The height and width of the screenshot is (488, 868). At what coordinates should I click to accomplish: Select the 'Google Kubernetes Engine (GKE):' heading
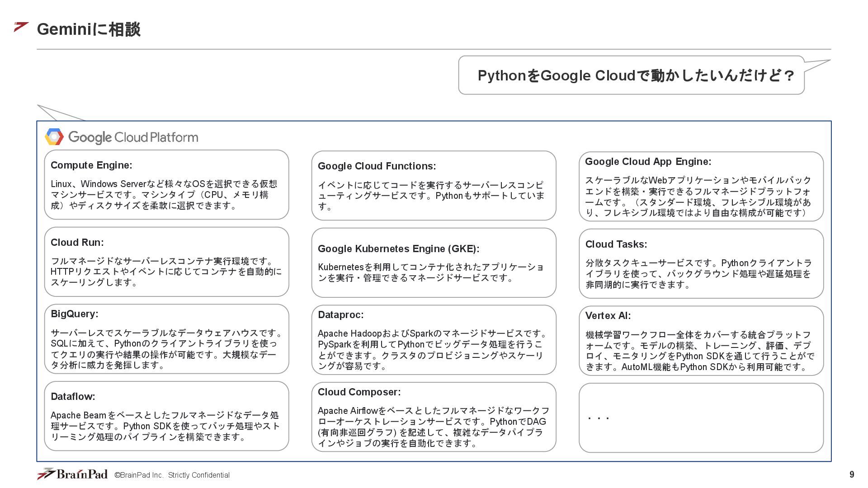(x=398, y=249)
